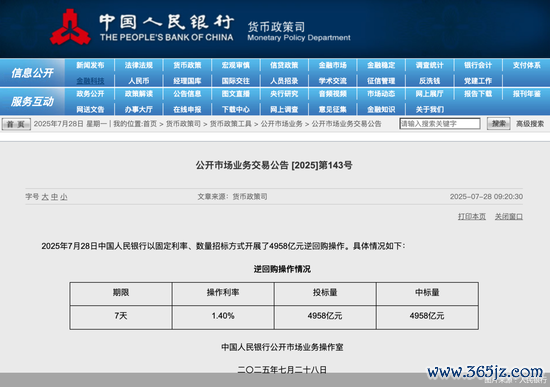
Task: Open 政务公开 under 服务互动
Action: coord(90,94)
